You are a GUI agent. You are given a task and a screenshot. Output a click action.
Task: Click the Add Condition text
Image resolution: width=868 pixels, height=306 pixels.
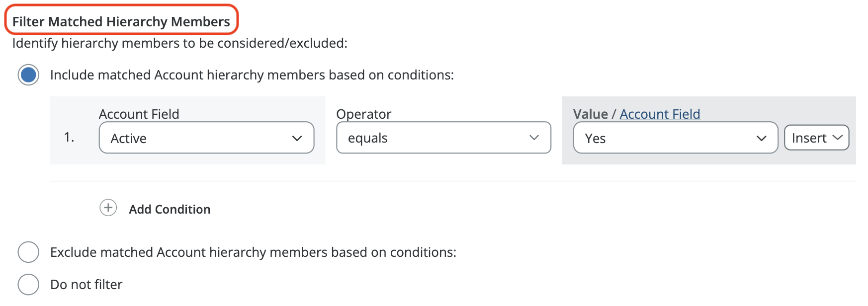click(x=170, y=209)
